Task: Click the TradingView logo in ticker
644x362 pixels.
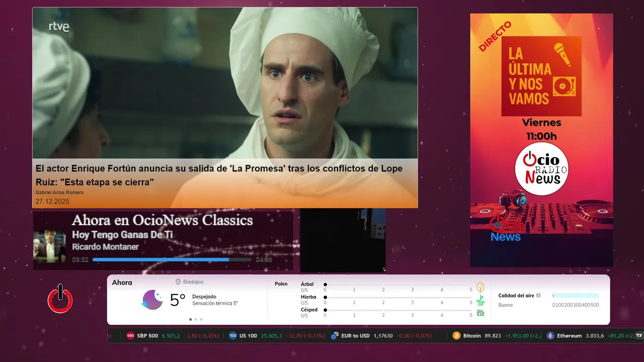Action: (x=639, y=336)
